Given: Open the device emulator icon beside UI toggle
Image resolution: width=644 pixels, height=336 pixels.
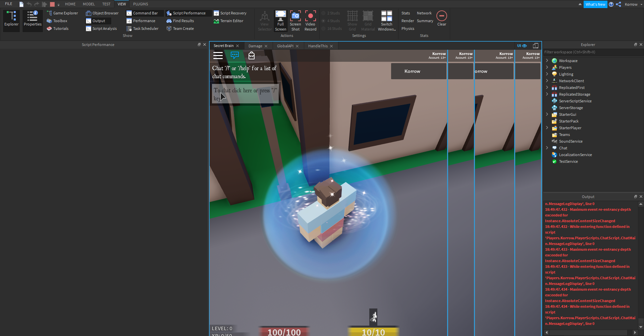Looking at the screenshot, I should point(536,46).
